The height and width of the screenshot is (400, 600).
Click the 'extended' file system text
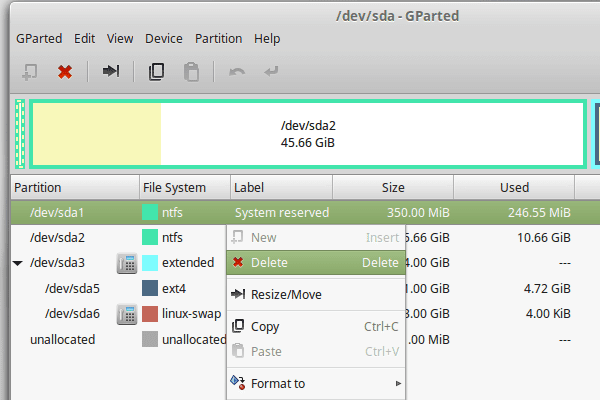click(x=188, y=263)
